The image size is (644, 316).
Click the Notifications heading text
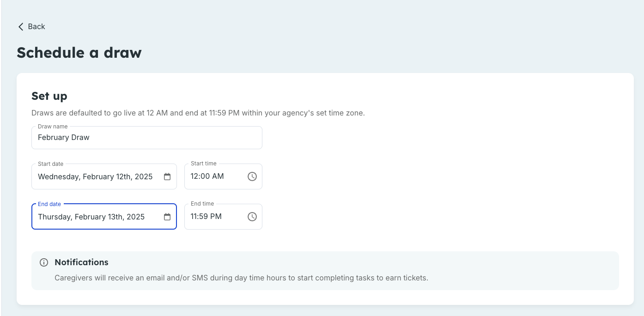[81, 262]
